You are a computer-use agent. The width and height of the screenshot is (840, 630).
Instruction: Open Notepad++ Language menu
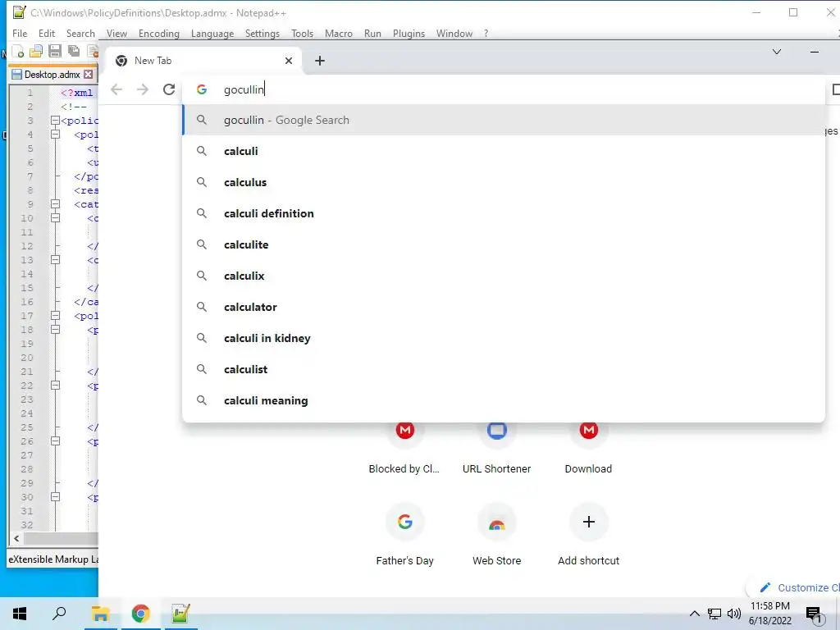[x=212, y=33]
